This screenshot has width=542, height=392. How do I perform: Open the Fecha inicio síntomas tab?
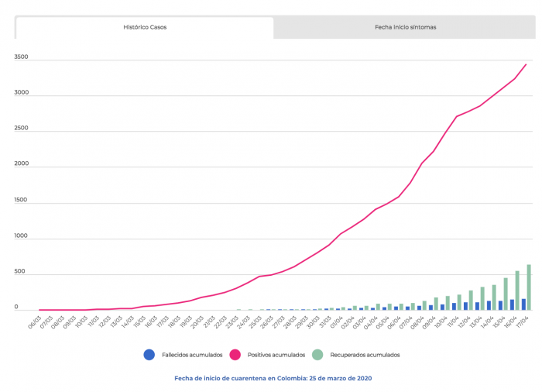405,27
